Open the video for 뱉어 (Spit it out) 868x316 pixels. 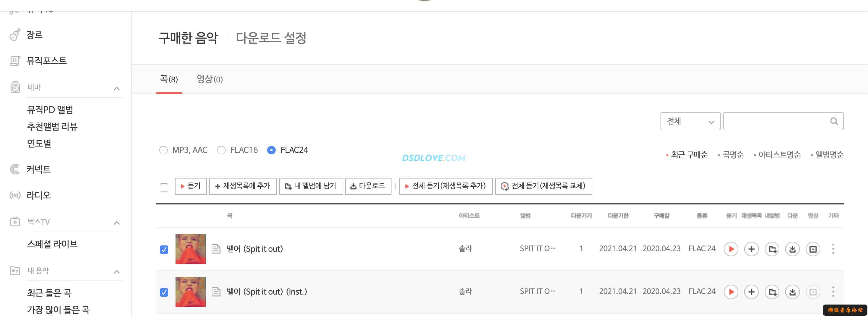tap(813, 249)
